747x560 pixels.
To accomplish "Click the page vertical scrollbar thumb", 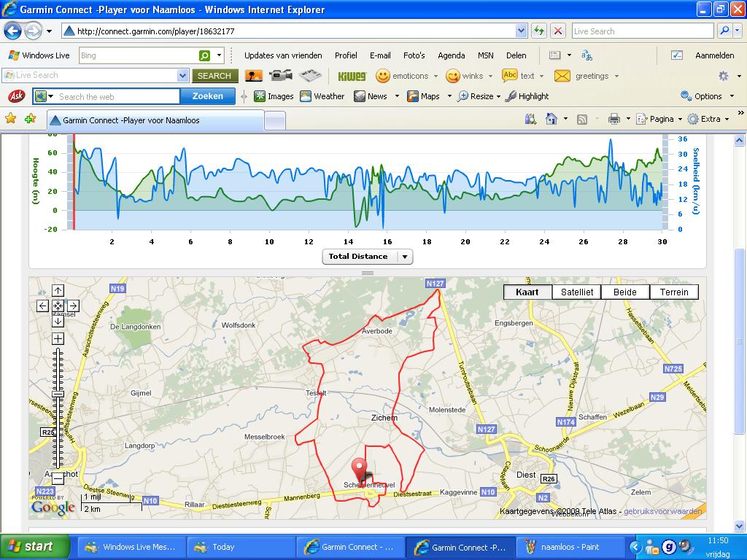I will 739,341.
